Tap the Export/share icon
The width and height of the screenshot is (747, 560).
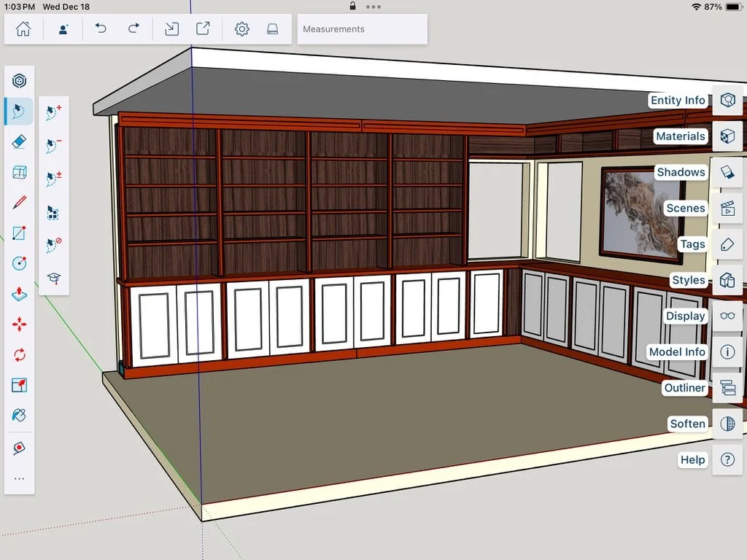coord(203,29)
